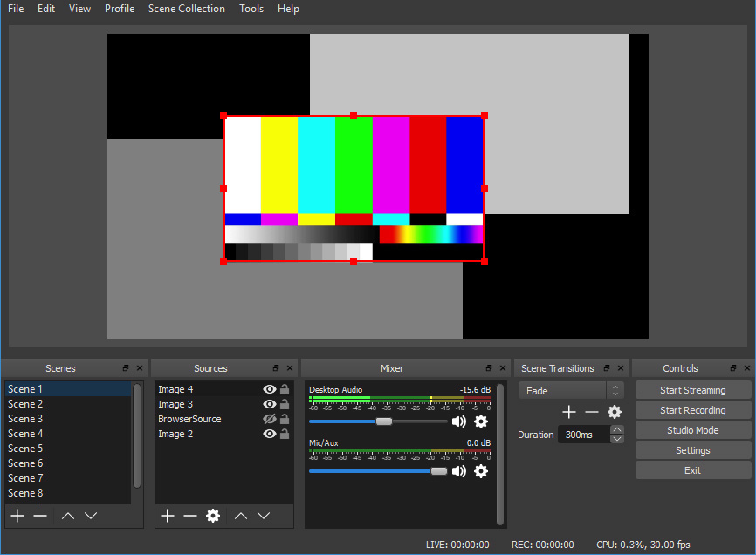Image resolution: width=756 pixels, height=555 pixels.
Task: Move the scene down with the arrow icon
Action: tap(91, 516)
